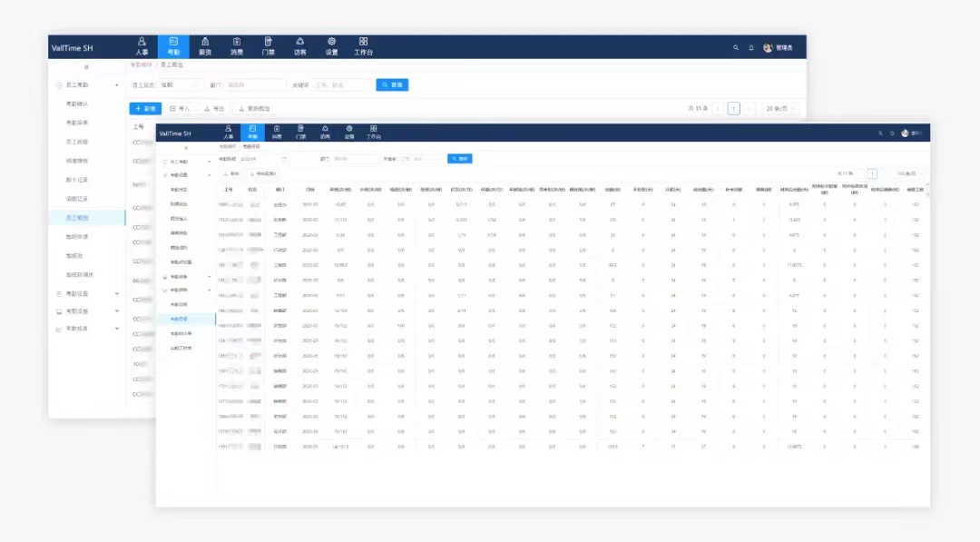Switch to 考勤 tab in front window
Viewport: 980px width, 542px height.
pos(252,133)
